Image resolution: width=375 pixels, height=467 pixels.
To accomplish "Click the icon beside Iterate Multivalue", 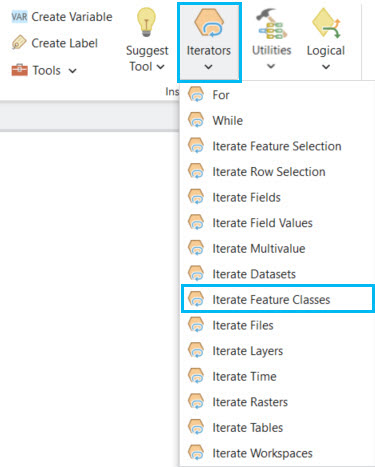I will point(196,248).
